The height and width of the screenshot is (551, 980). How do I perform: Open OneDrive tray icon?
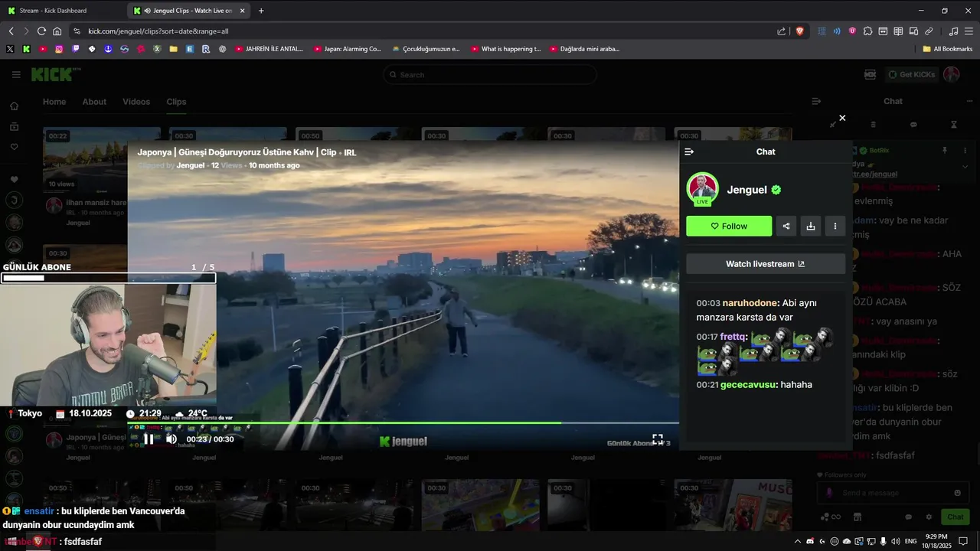pos(847,541)
